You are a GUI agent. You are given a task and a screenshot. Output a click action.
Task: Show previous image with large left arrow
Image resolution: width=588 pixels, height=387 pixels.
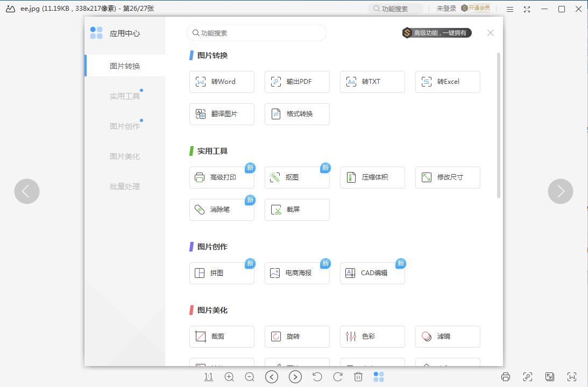click(27, 191)
